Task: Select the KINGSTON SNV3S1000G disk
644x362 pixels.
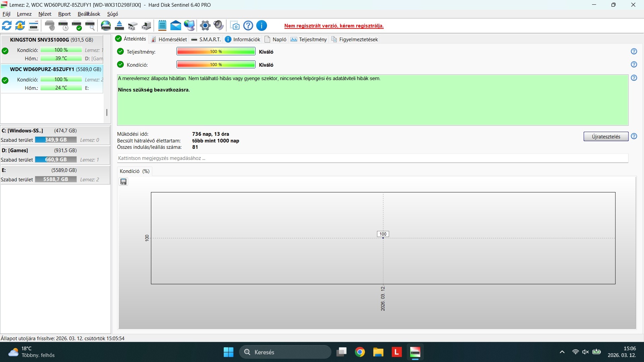Action: point(52,40)
